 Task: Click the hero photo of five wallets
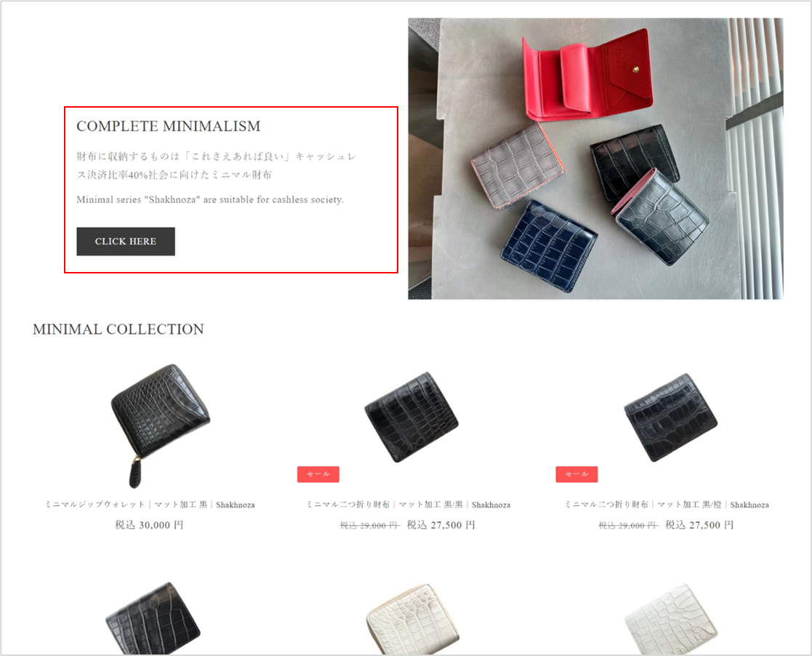(x=595, y=159)
